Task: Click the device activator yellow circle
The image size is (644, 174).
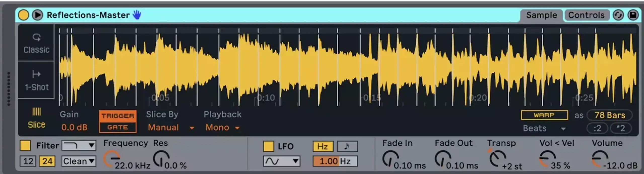Action: tap(23, 15)
